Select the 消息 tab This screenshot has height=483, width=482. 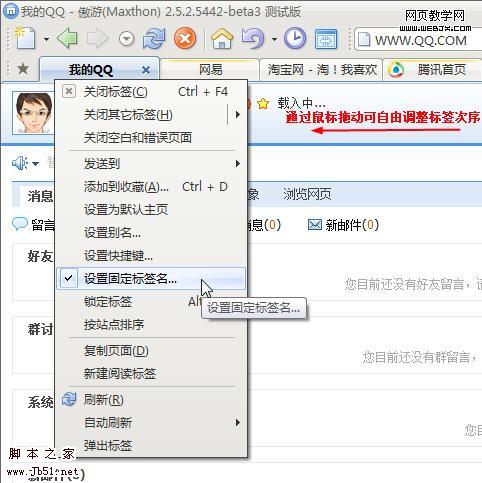tap(40, 196)
